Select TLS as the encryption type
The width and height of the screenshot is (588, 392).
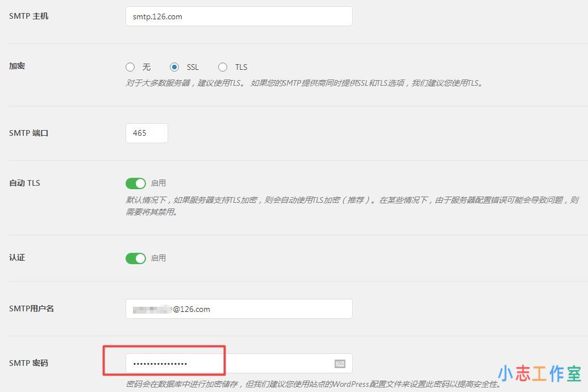[223, 67]
